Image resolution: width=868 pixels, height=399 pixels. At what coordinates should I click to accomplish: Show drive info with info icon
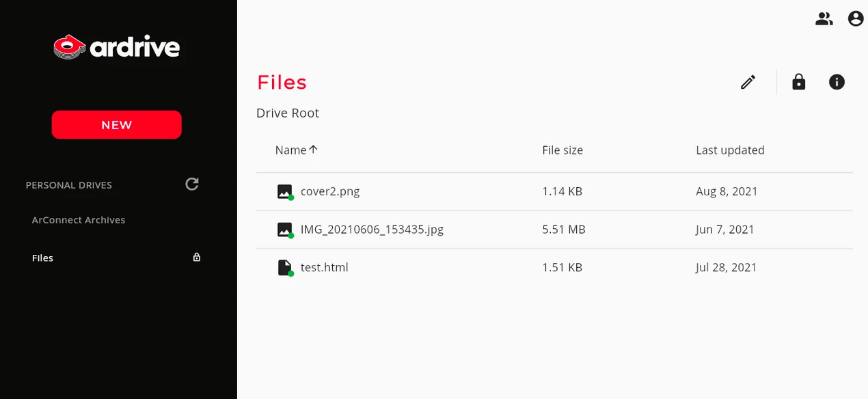click(837, 82)
